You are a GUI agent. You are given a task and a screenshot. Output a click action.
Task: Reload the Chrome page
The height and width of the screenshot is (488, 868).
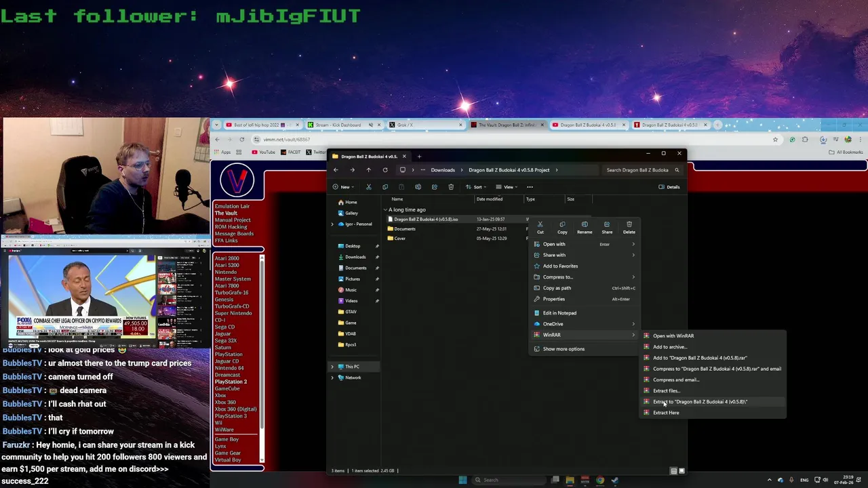tap(242, 140)
